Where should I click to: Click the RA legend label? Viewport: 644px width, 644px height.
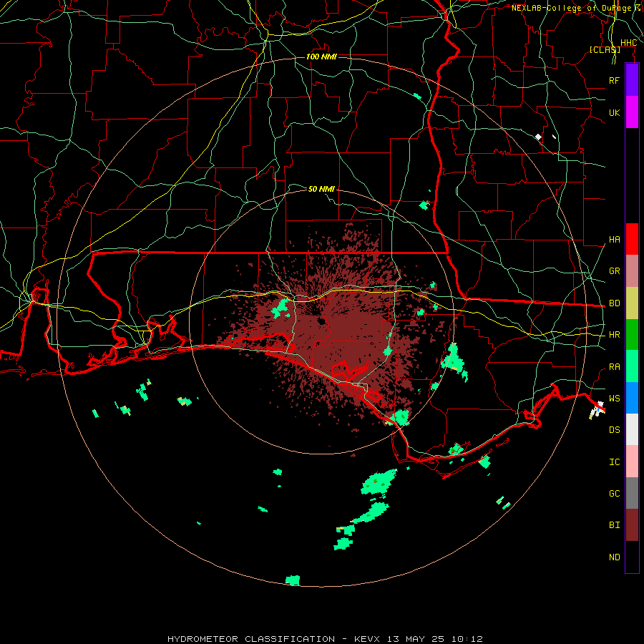[x=614, y=367]
